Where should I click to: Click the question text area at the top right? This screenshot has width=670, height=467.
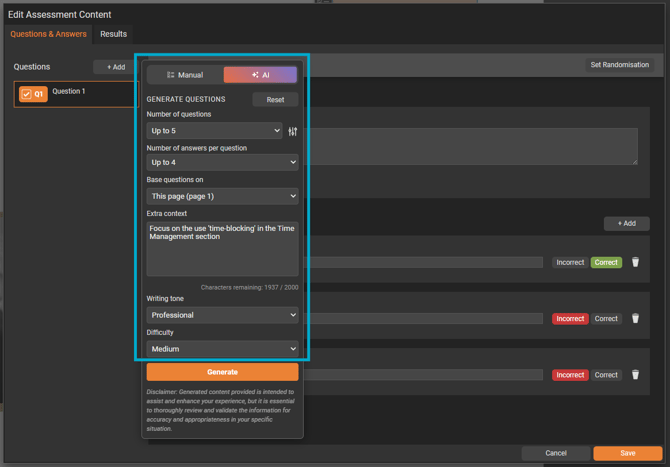tap(472, 146)
